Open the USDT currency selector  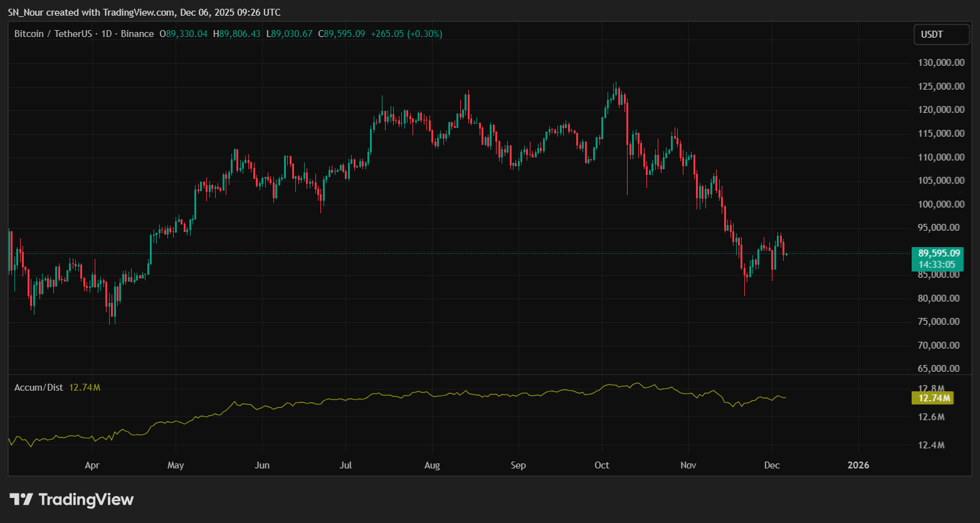[940, 34]
